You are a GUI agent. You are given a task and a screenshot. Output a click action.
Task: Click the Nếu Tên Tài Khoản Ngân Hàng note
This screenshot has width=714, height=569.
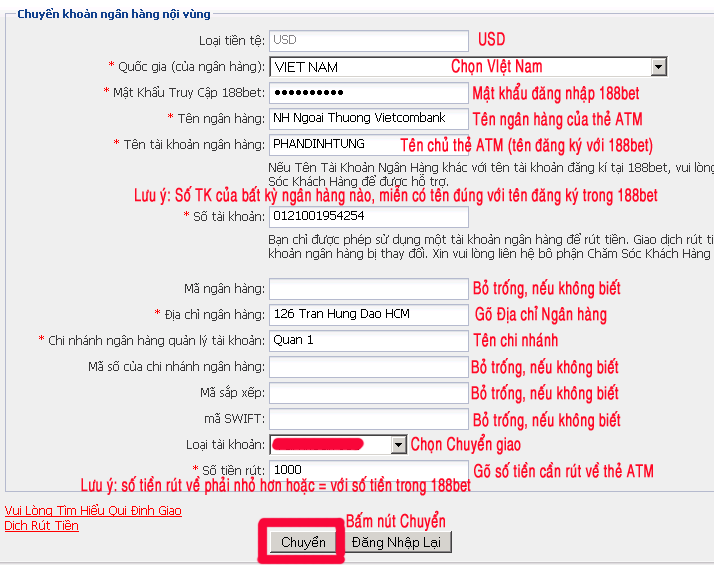tap(491, 175)
